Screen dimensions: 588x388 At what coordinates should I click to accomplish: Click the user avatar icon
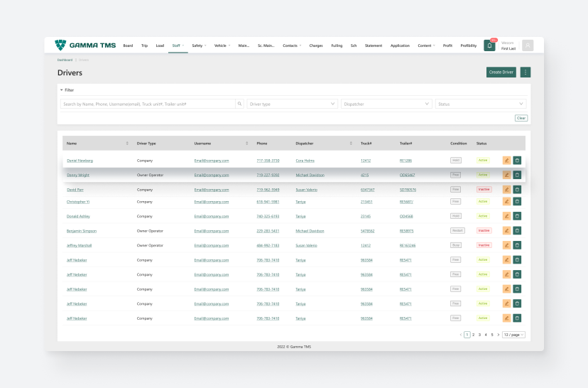pos(528,45)
